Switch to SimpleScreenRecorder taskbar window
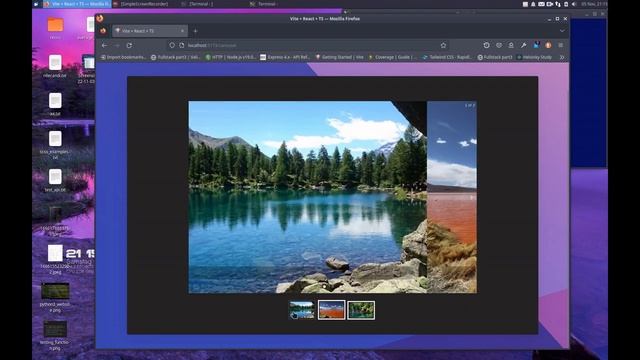Screen dimensions: 640x360 [x=140, y=4]
